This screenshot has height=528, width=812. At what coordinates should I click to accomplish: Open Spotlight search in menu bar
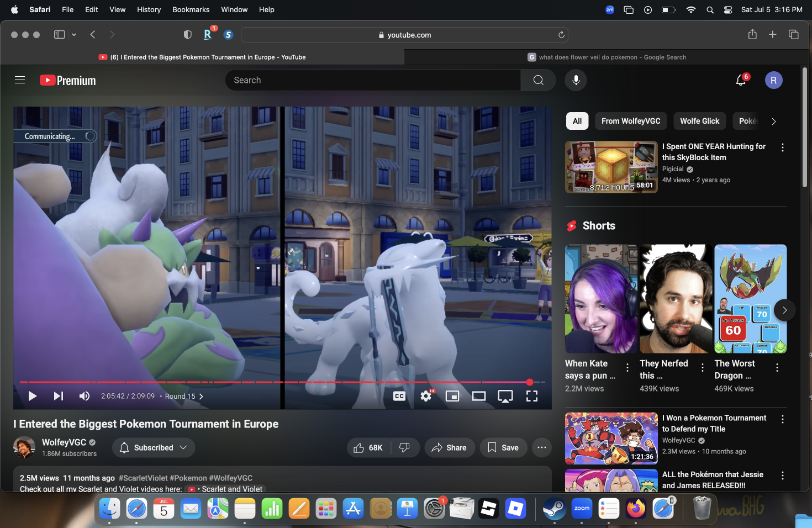710,10
